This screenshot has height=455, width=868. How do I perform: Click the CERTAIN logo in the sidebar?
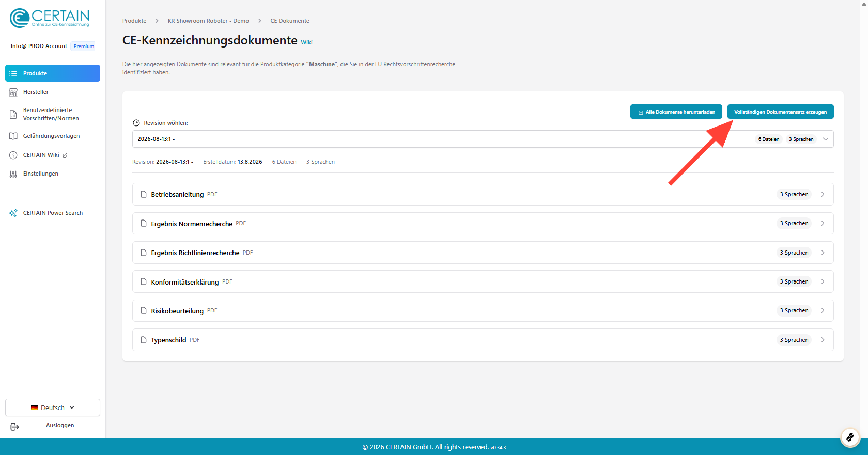(50, 18)
